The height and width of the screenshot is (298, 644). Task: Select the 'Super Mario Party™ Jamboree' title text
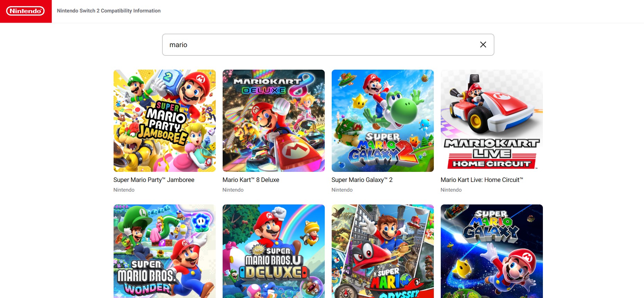[154, 180]
